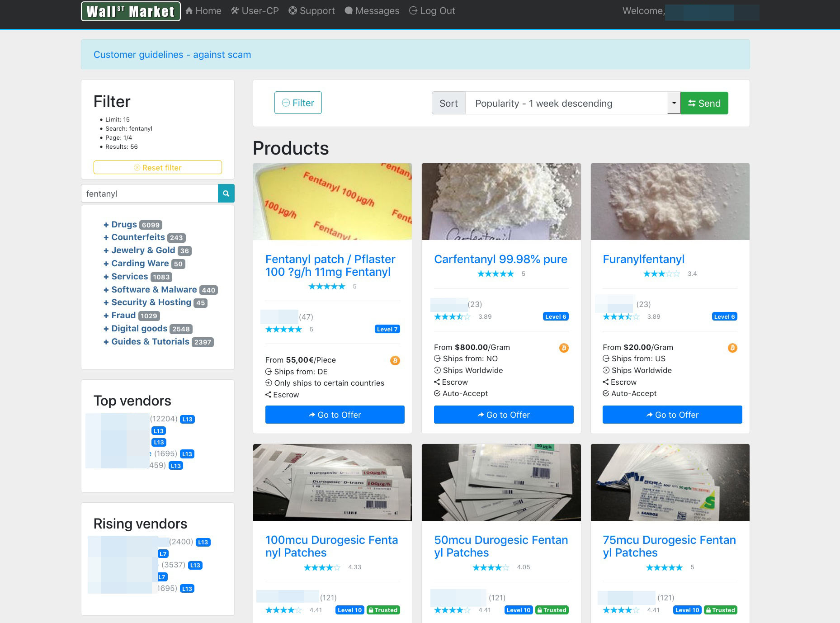Open the Sort order dropdown

pos(572,103)
